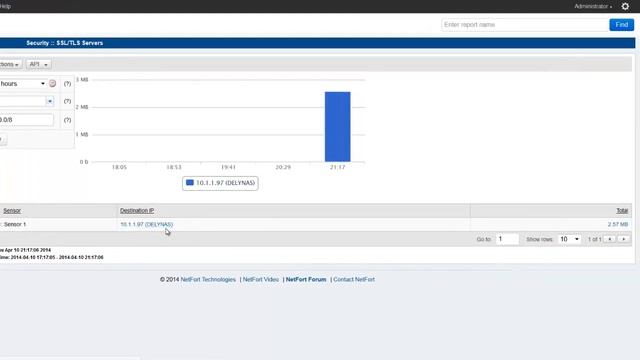Select the Sensor 1 table cell
Image resolution: width=640 pixels, height=360 pixels.
point(15,224)
